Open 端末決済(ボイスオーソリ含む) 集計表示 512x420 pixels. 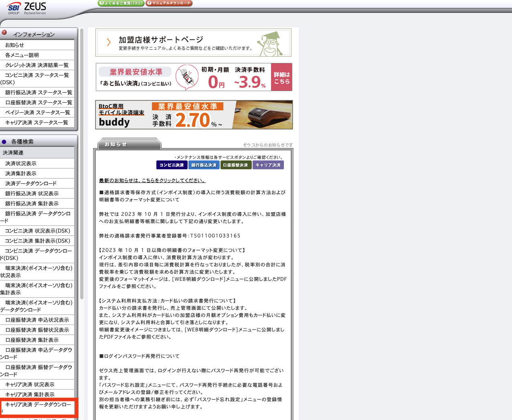(37, 289)
